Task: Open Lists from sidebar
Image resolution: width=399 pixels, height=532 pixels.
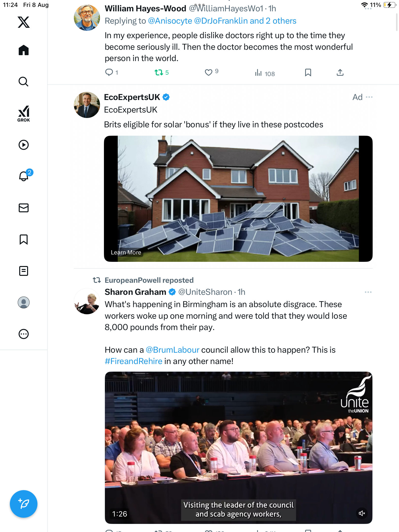Action: tap(24, 271)
